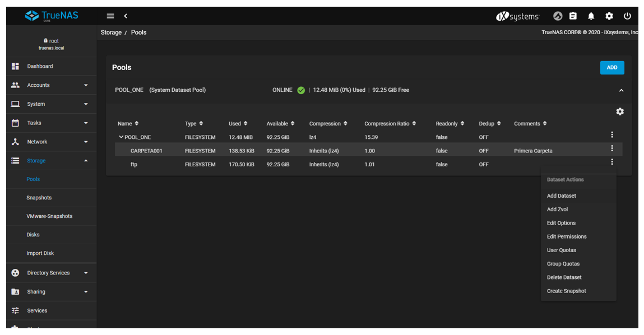The image size is (644, 335).
Task: Open TrueCommand status icon
Action: (557, 16)
